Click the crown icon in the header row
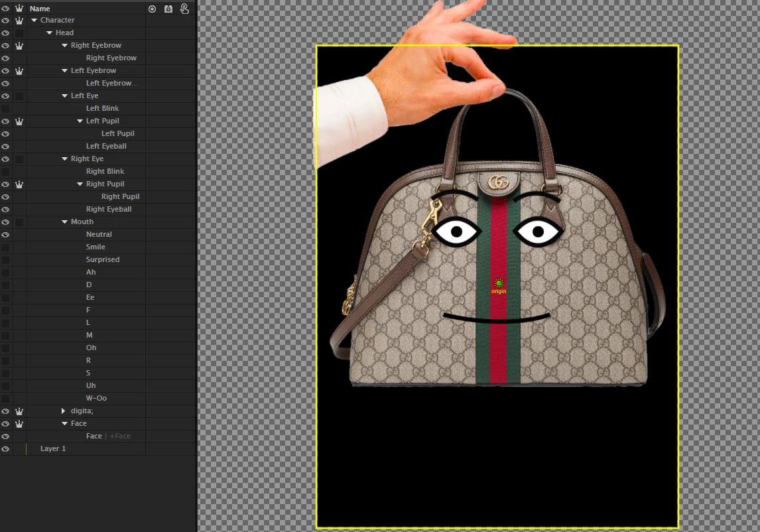The height and width of the screenshot is (532, 760). pyautogui.click(x=19, y=8)
